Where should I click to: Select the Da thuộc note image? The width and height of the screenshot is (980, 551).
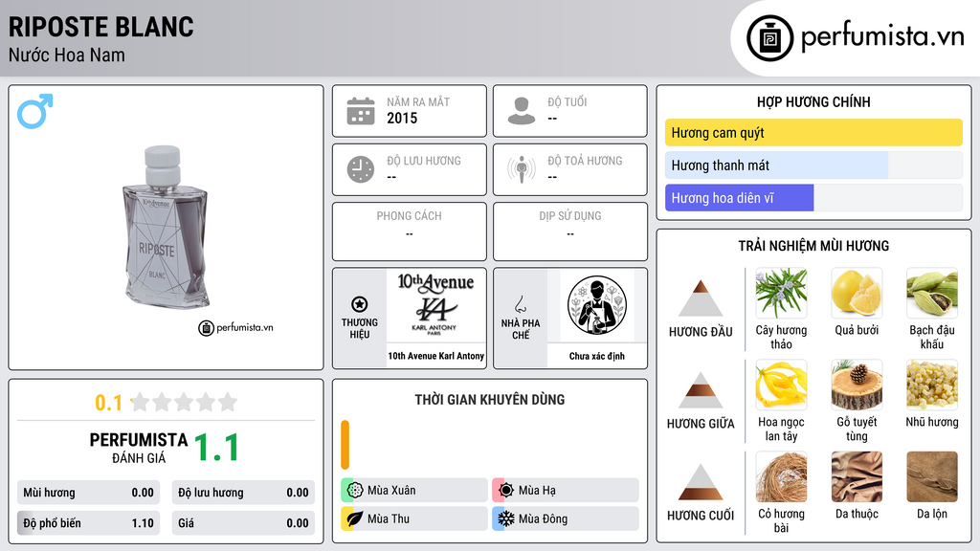click(857, 476)
